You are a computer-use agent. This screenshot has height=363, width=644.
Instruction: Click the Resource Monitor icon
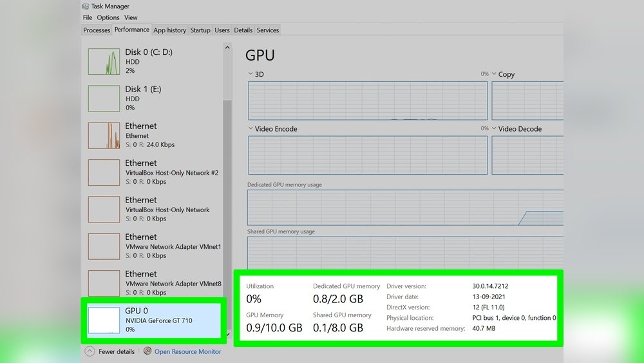pos(147,351)
